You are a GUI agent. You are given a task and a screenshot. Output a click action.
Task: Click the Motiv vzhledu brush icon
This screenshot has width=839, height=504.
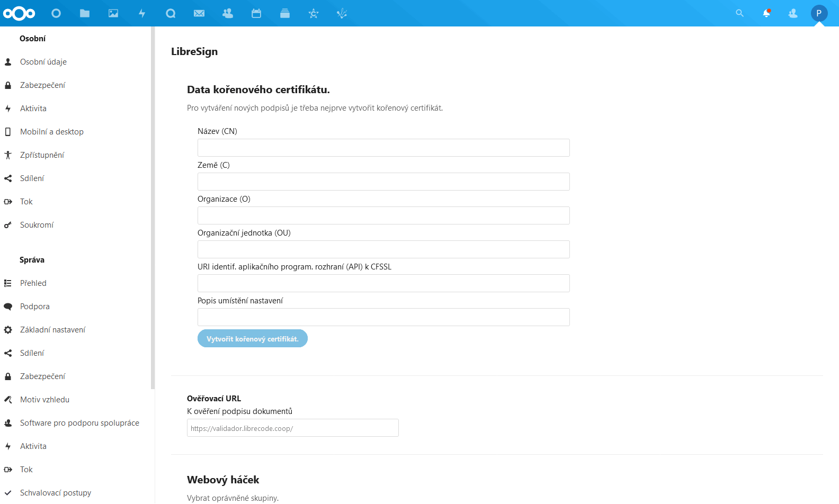pyautogui.click(x=8, y=400)
